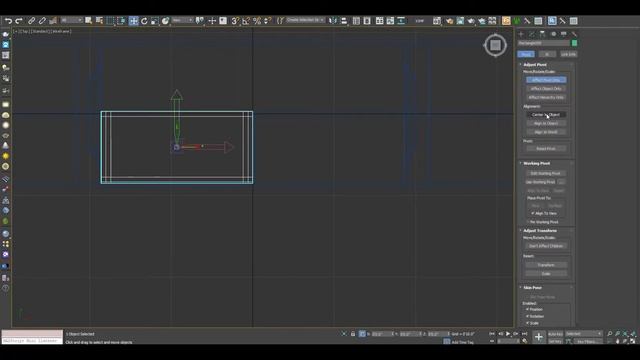Click the Set Key plus button
Viewport: 640px width, 360px height.
pos(539,337)
